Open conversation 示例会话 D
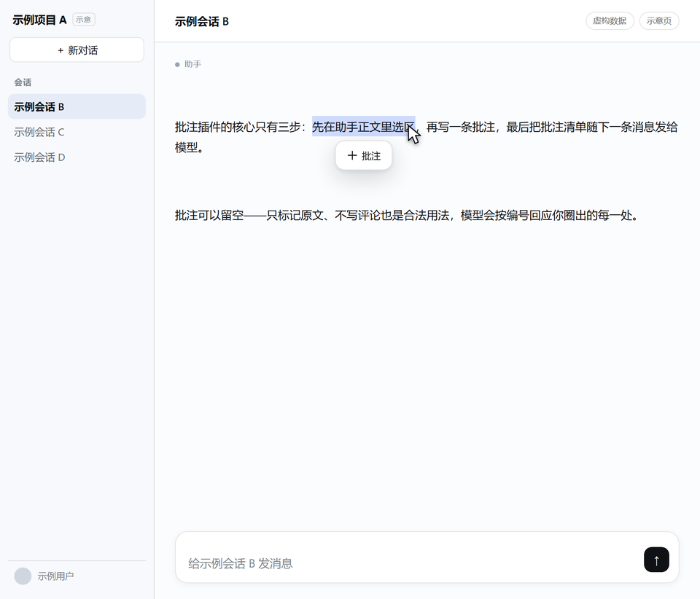The width and height of the screenshot is (700, 599). 77,157
